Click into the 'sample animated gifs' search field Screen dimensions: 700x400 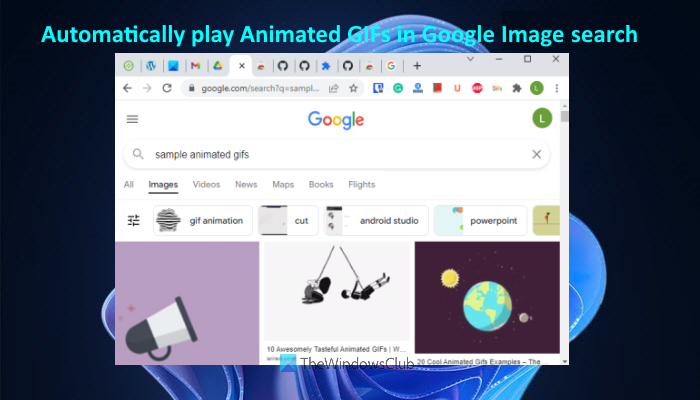pos(336,154)
